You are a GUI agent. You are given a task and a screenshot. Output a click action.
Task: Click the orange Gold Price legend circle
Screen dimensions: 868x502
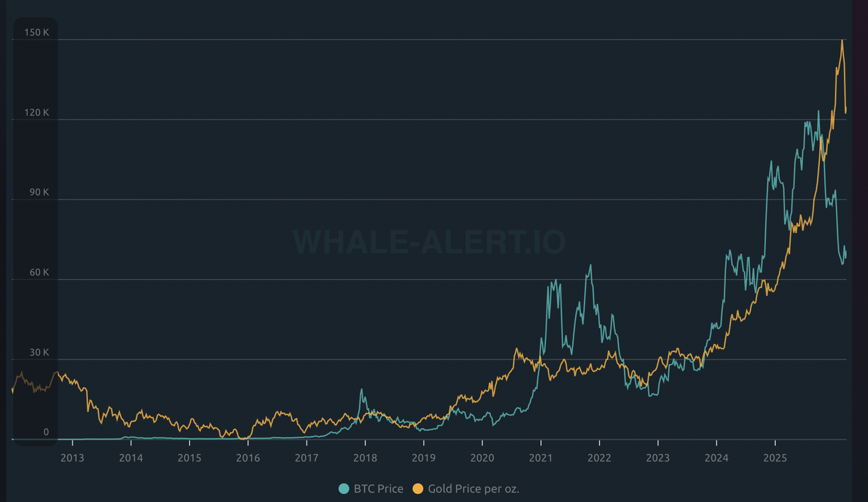418,488
